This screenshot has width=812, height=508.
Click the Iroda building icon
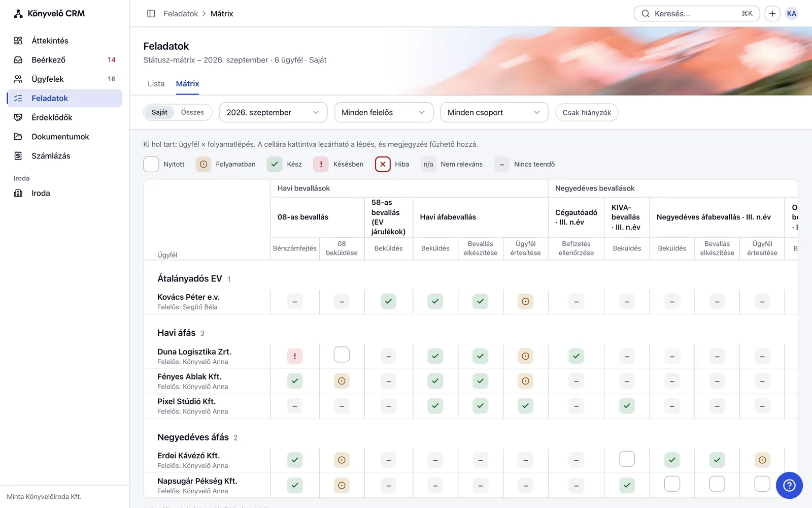[18, 193]
